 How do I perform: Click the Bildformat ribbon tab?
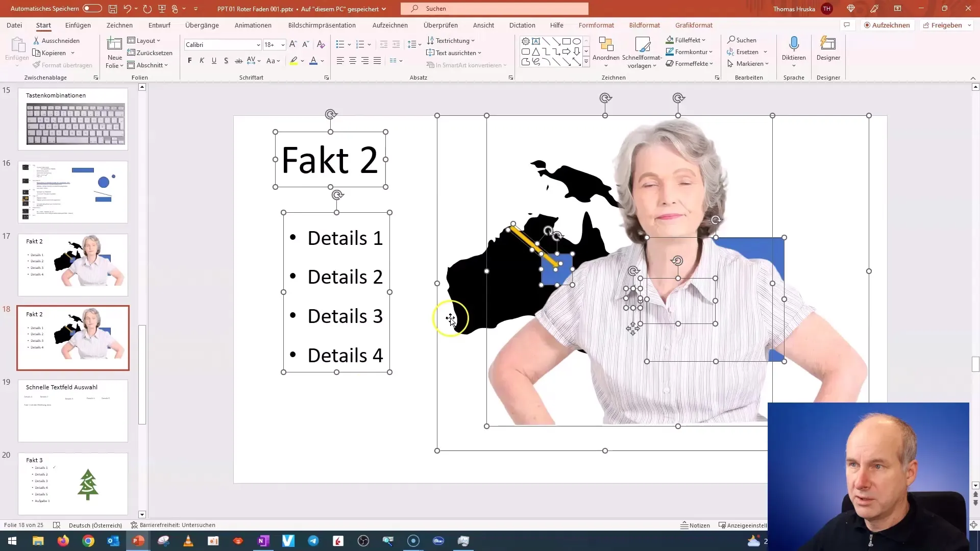pyautogui.click(x=644, y=25)
